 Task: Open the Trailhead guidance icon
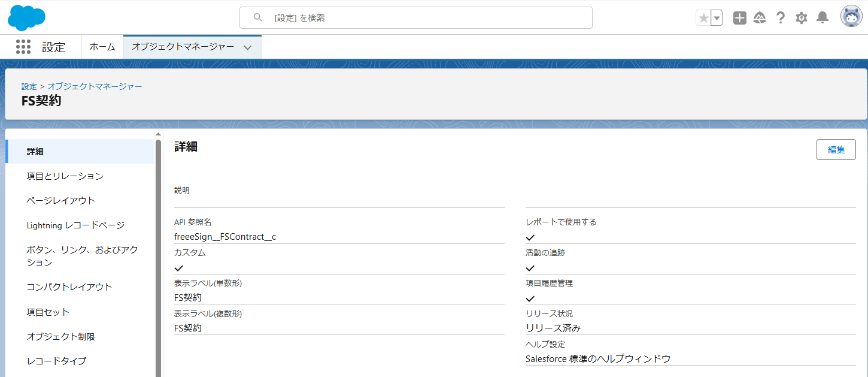pos(760,18)
